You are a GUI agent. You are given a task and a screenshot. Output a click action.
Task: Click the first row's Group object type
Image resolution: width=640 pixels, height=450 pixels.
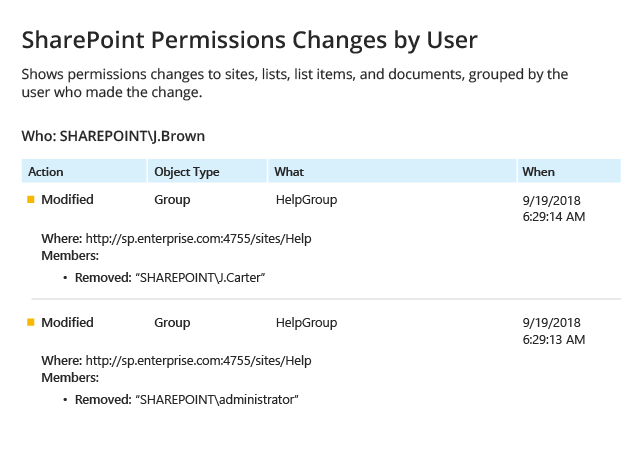pos(172,200)
